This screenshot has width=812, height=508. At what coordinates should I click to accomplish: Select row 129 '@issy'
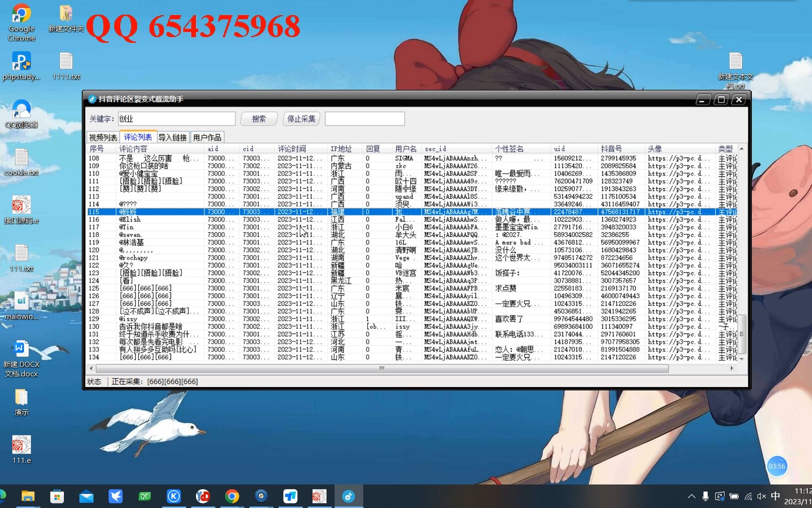pos(412,319)
